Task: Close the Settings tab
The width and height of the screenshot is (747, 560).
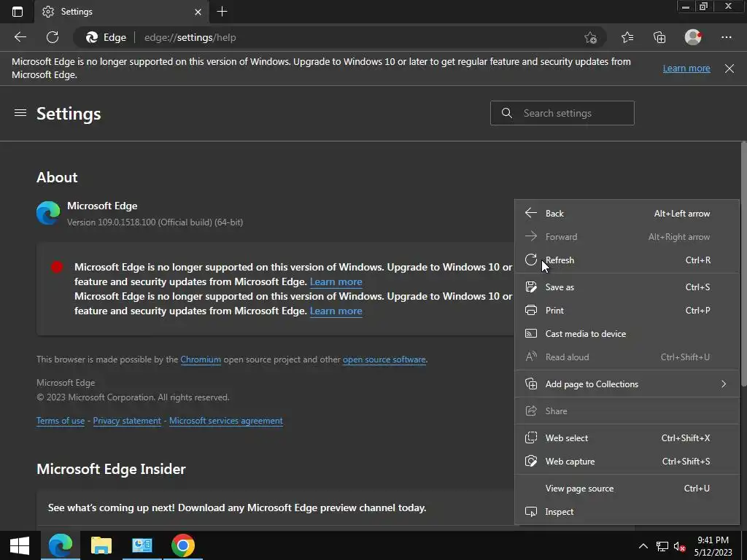Action: [198, 12]
